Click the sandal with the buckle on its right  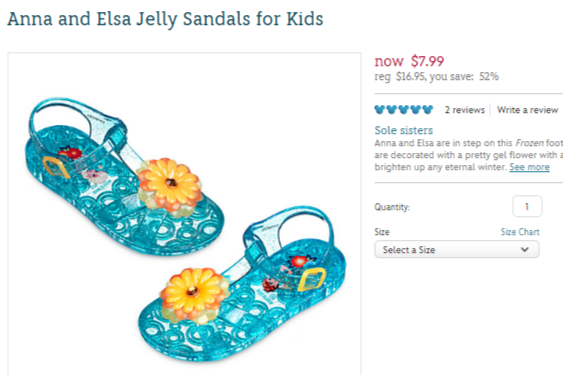(243, 284)
